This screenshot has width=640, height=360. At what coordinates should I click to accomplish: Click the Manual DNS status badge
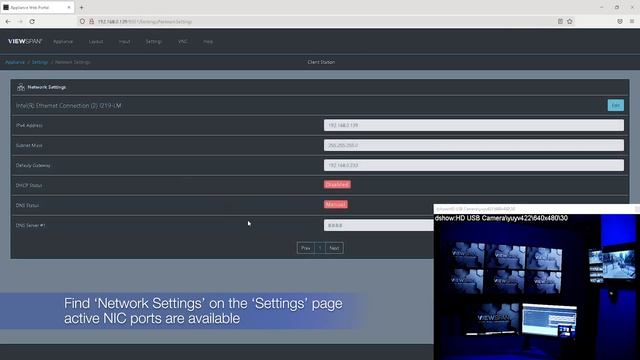[x=336, y=204]
